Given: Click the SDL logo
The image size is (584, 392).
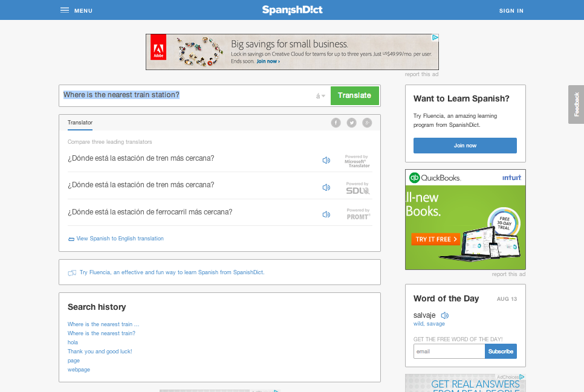Looking at the screenshot, I should click(357, 188).
